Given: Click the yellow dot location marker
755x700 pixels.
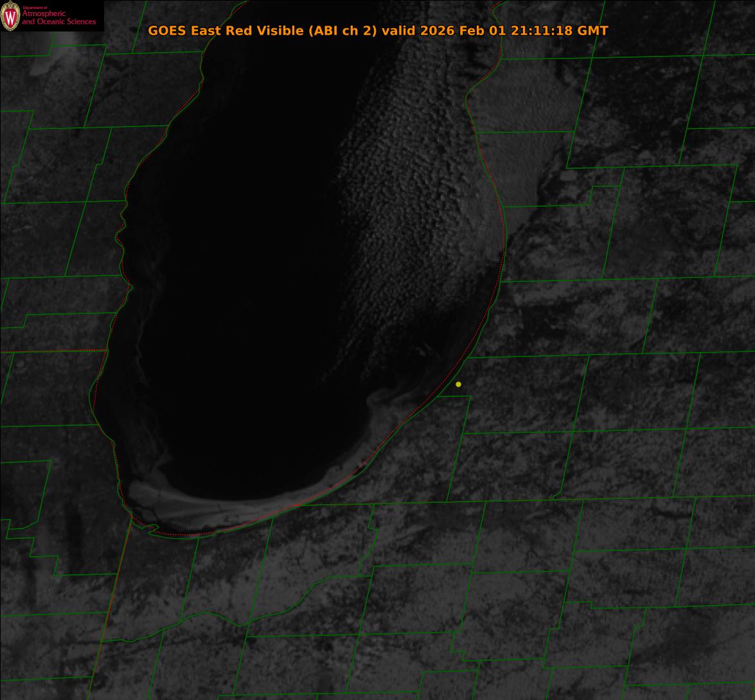Looking at the screenshot, I should 458,384.
